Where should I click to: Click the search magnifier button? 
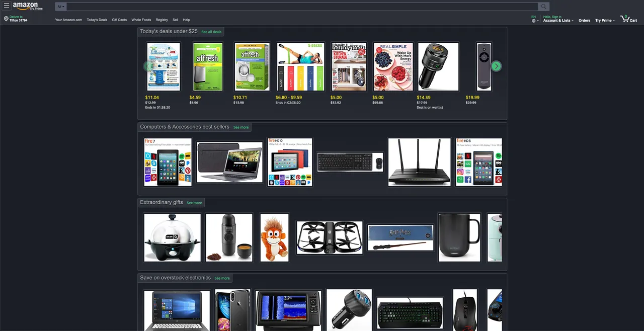[543, 7]
